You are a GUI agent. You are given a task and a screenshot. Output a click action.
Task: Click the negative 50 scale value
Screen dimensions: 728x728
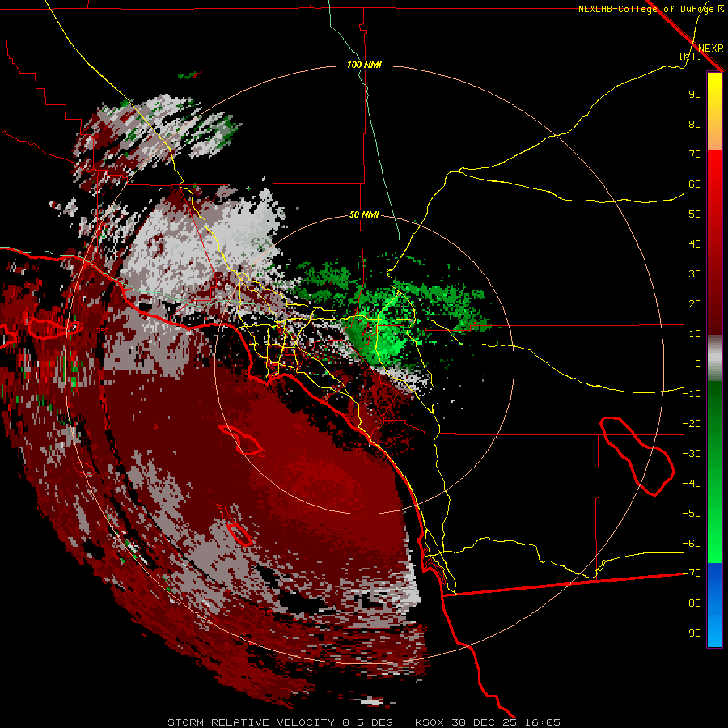pyautogui.click(x=692, y=514)
